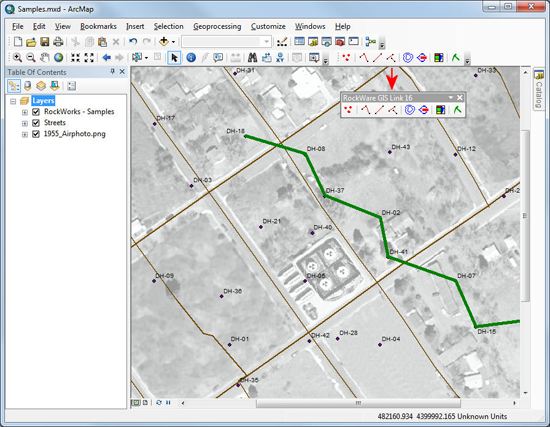The width and height of the screenshot is (550, 427).
Task: Activate the Pan hand tool
Action: pyautogui.click(x=45, y=58)
